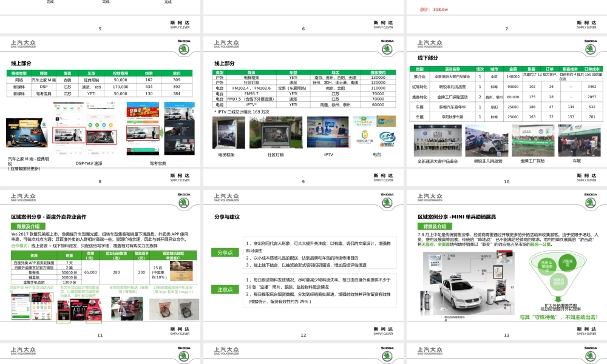Viewport: 607px width, 364px height.
Task: Click the IPTV exposure footnote on slide 9
Action: 242,112
